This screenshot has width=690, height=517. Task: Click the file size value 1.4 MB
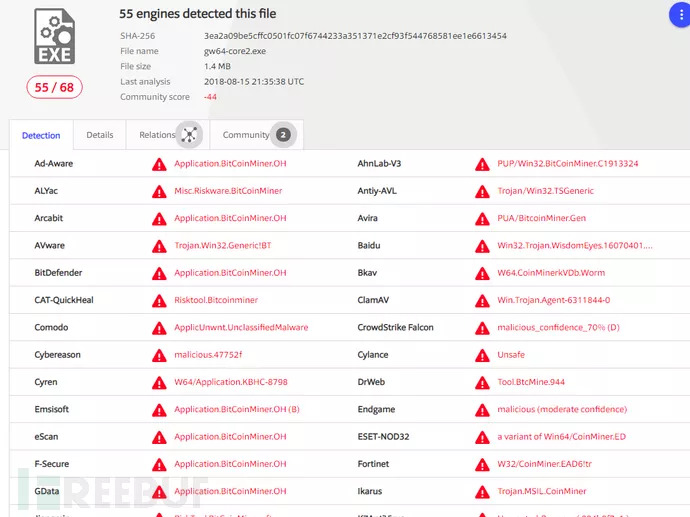[217, 66]
